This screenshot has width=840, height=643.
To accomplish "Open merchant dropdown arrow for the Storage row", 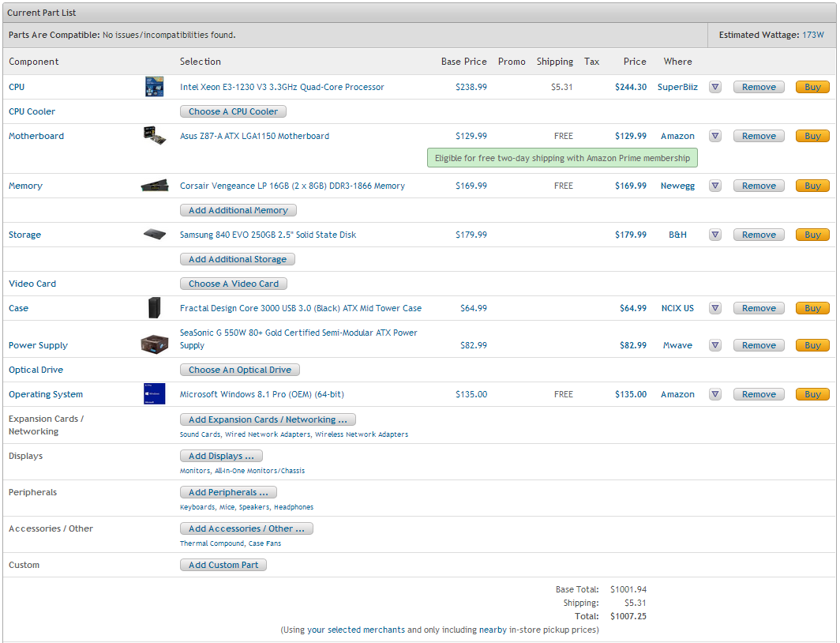I will click(x=715, y=235).
